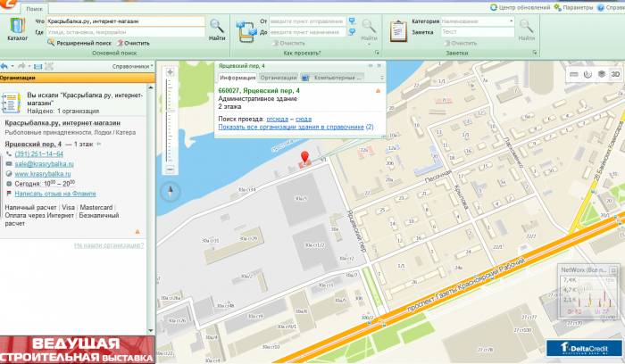Open Ведущая строительная выставка banner
This screenshot has width=625, height=364.
point(77,350)
